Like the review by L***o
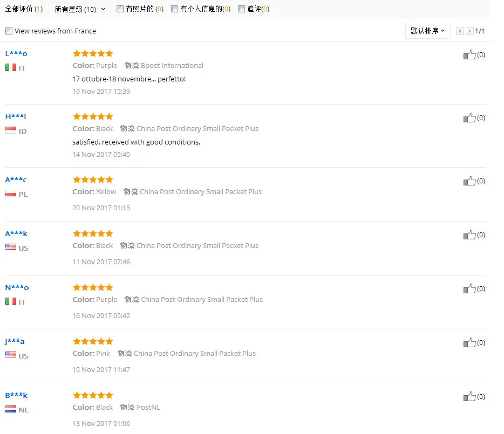504x434 pixels. 469,54
